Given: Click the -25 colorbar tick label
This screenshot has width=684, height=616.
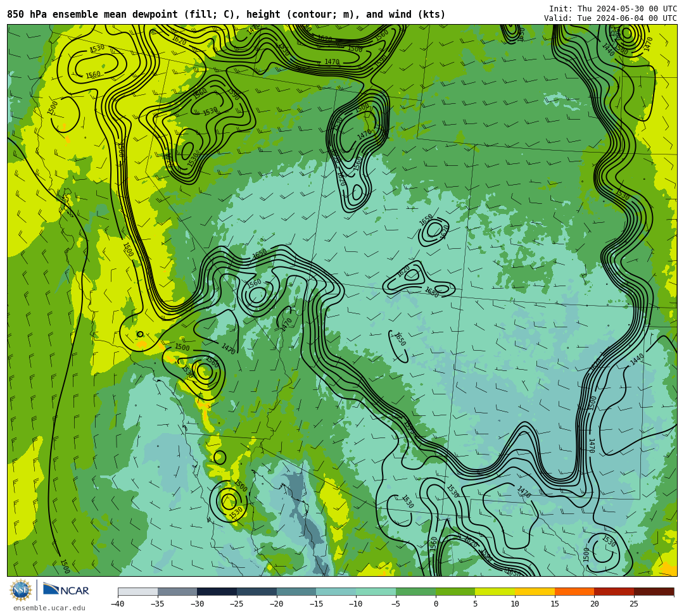Looking at the screenshot, I should (237, 604).
